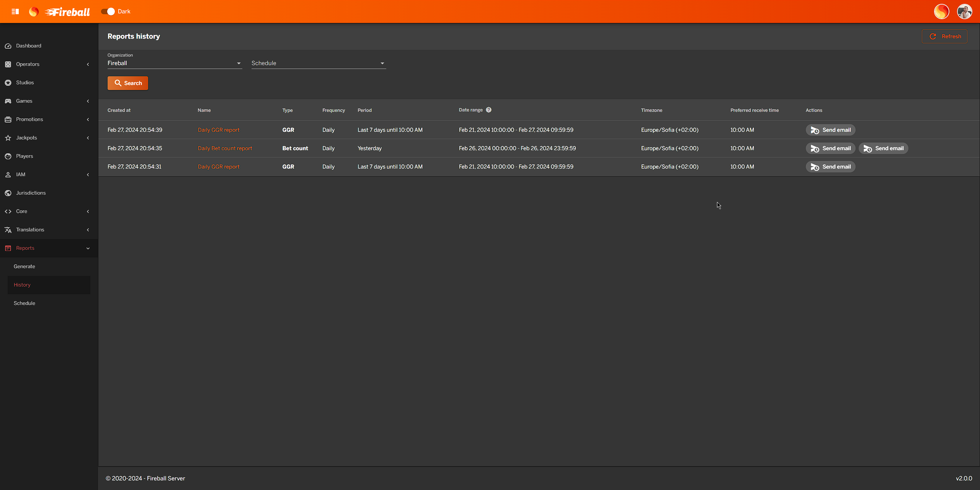
Task: Open the Schedule filter dropdown
Action: (x=318, y=63)
